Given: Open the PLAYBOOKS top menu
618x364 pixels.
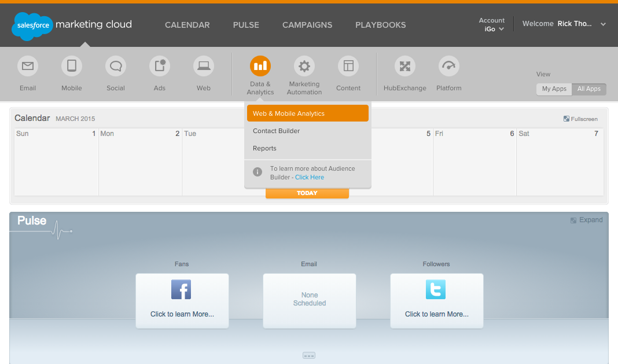Looking at the screenshot, I should [x=381, y=25].
